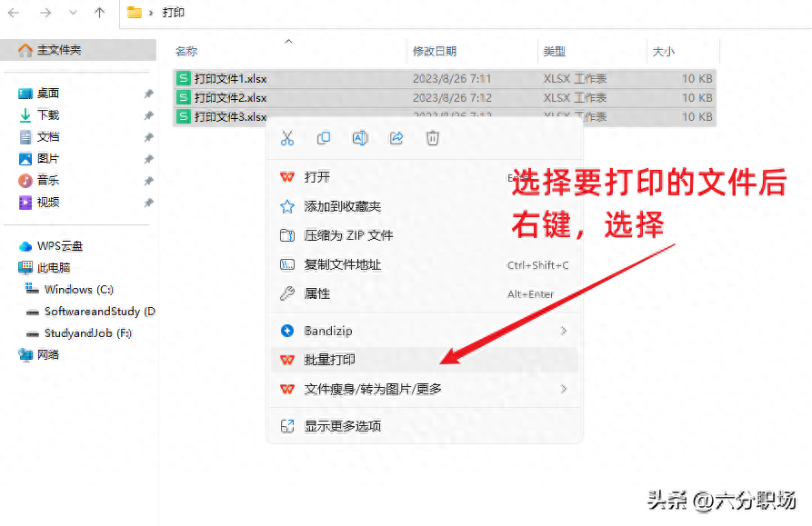The height and width of the screenshot is (526, 812).
Task: Click the wrench icon beside 属性
Action: point(287,293)
